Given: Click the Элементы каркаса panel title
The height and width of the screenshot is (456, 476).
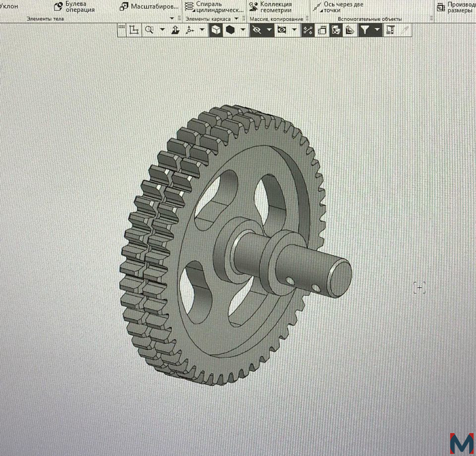Looking at the screenshot, I should 208,19.
